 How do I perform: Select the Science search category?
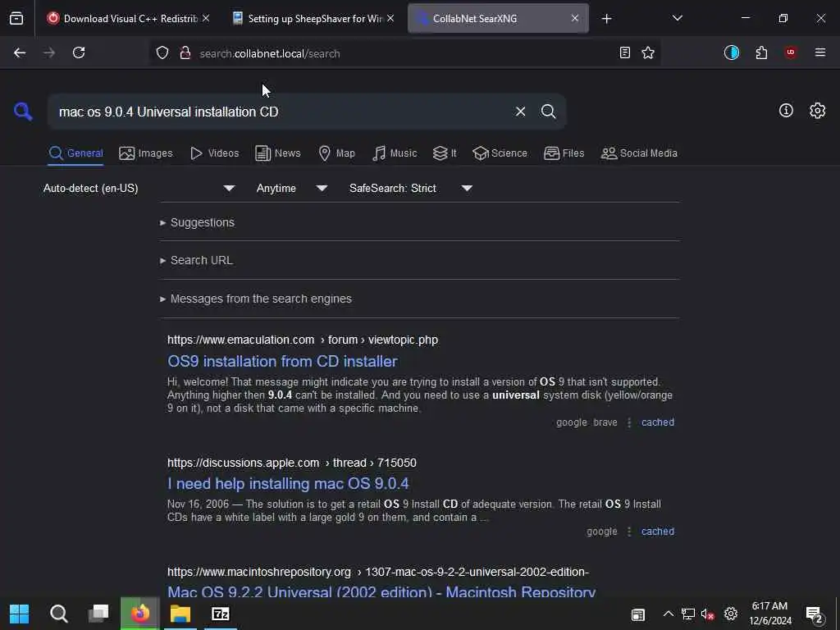[500, 153]
